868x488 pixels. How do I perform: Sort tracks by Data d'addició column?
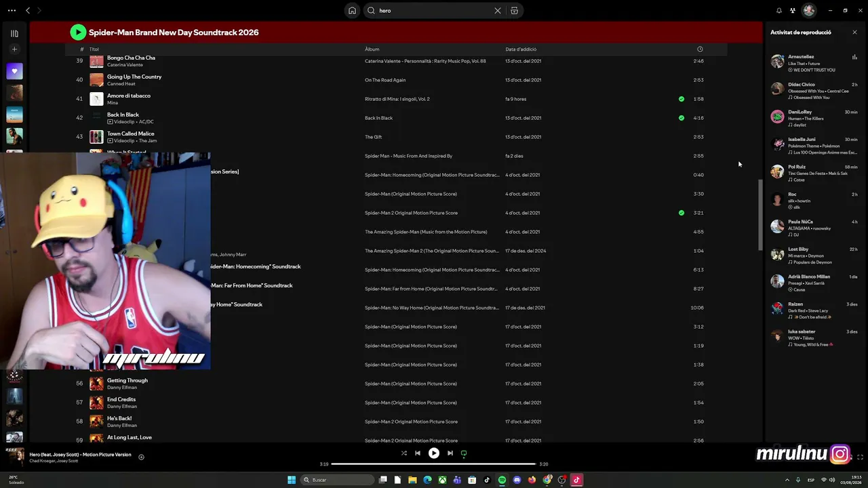coord(521,49)
